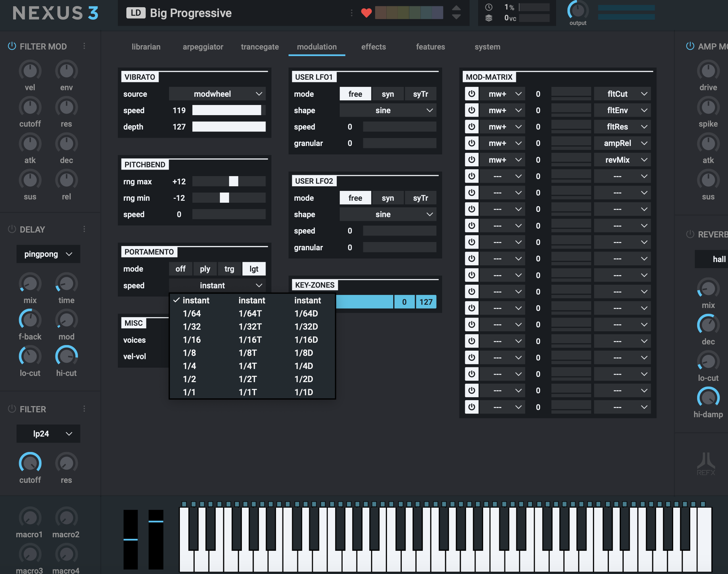Click the layers voice count icon
This screenshot has height=574, width=728.
[x=489, y=18]
